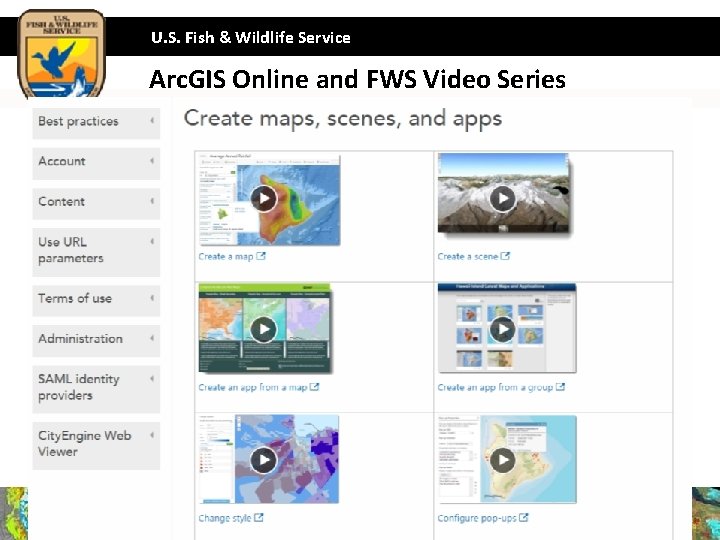The image size is (720, 540).
Task: Open SAML identity providers item
Action: pyautogui.click(x=96, y=389)
